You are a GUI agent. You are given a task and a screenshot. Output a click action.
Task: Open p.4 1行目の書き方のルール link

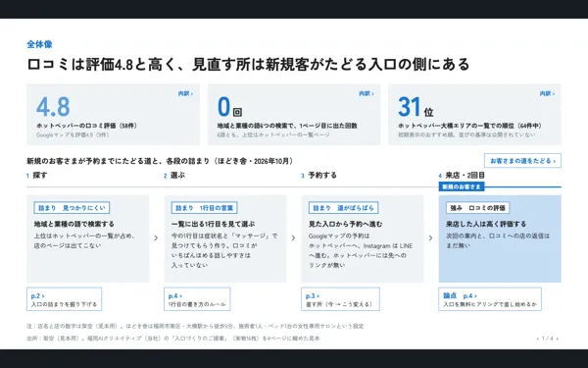197,299
